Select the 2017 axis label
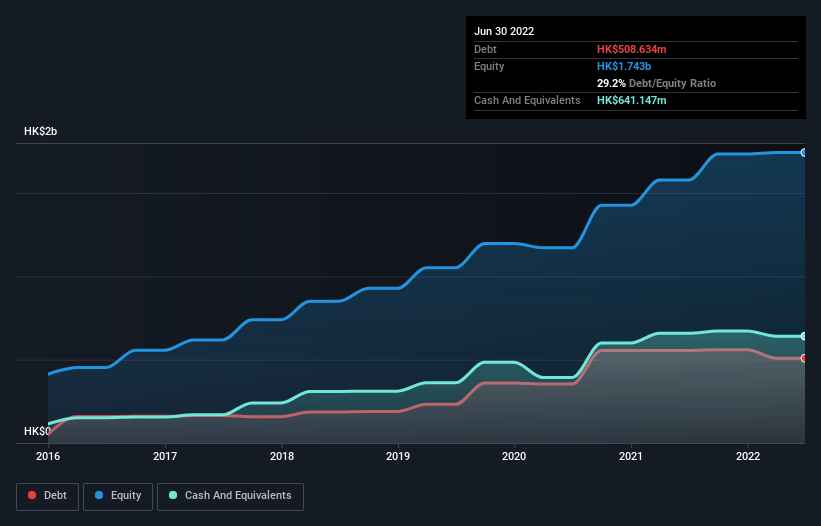Screen dimensions: 821x526 point(165,456)
